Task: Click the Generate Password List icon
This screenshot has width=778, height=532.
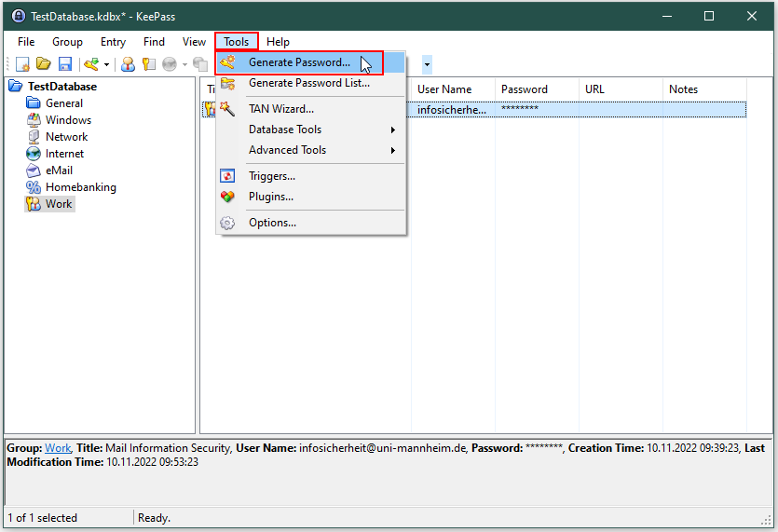Action: coord(227,83)
